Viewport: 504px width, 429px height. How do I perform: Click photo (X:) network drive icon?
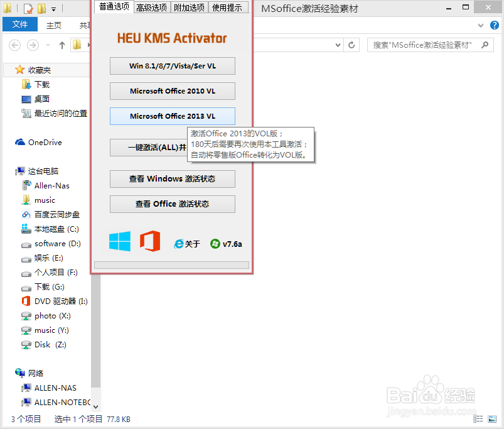tap(26, 316)
